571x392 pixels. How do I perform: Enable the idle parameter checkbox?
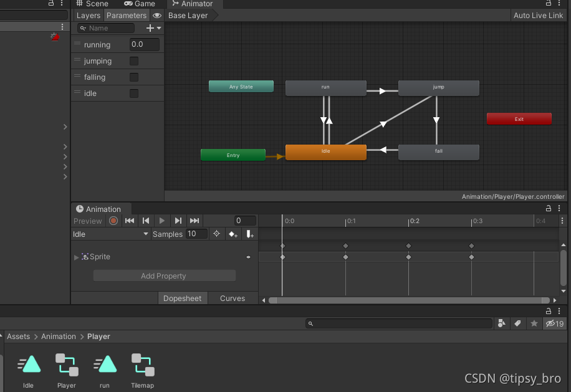click(134, 93)
